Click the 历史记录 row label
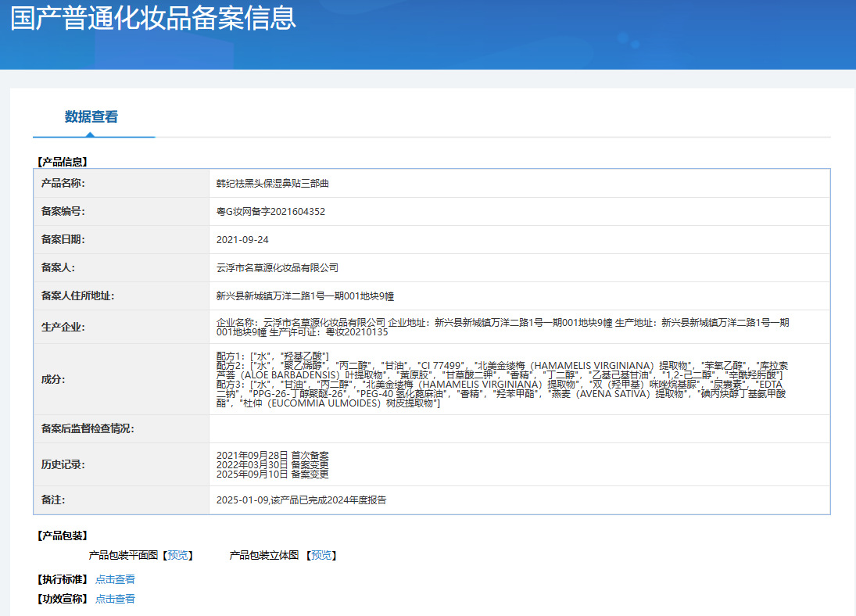The image size is (856, 616). (63, 464)
